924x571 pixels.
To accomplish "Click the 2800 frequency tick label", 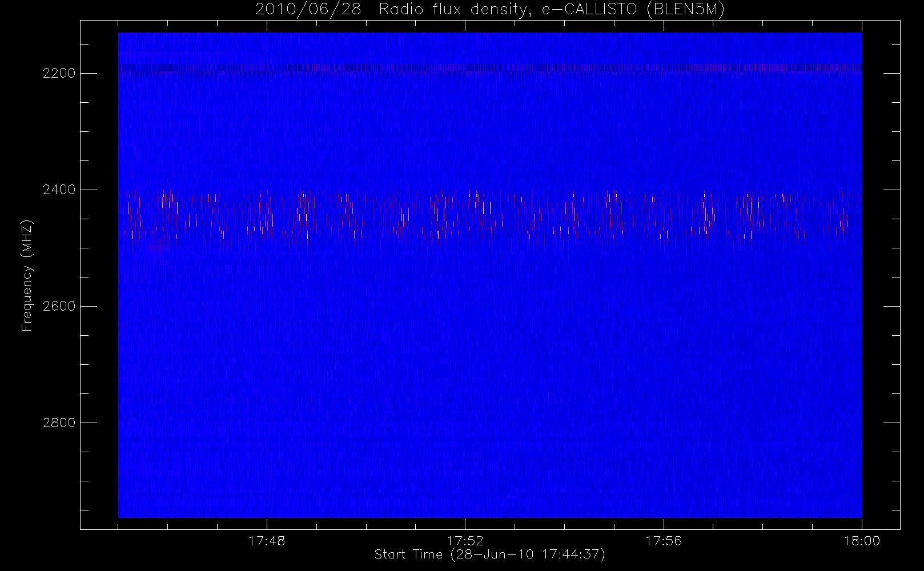I will (59, 423).
